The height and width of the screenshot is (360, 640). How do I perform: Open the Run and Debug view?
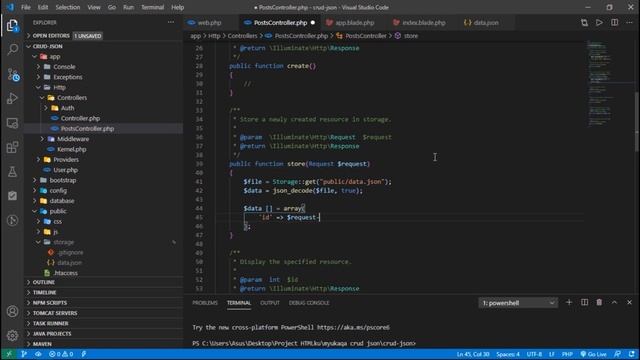coord(12,98)
